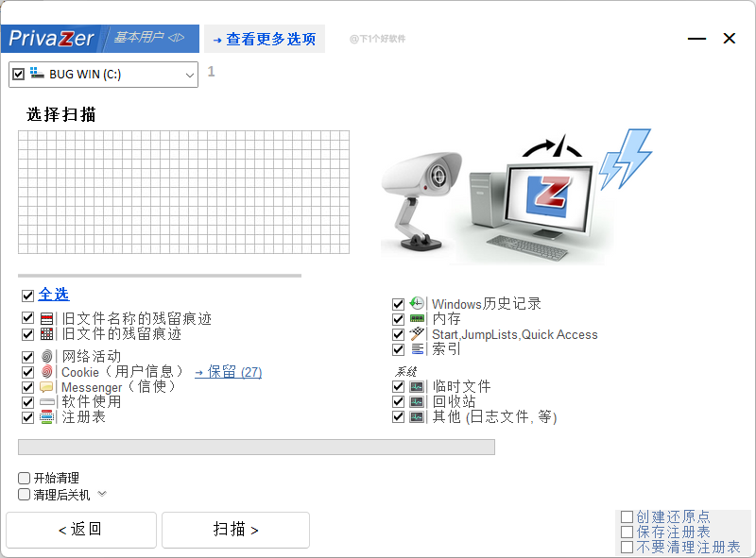Toggle the 内存 checkbox
Screen dimensions: 756x558
coord(398,319)
